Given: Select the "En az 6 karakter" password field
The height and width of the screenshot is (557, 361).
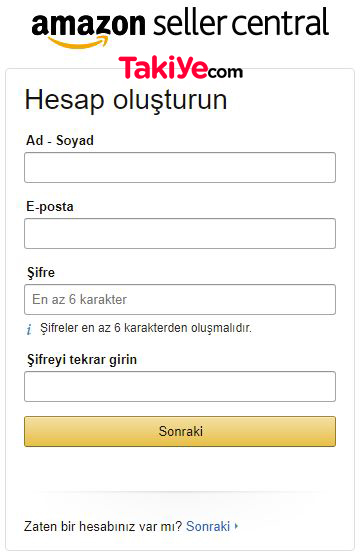Looking at the screenshot, I should [180, 299].
